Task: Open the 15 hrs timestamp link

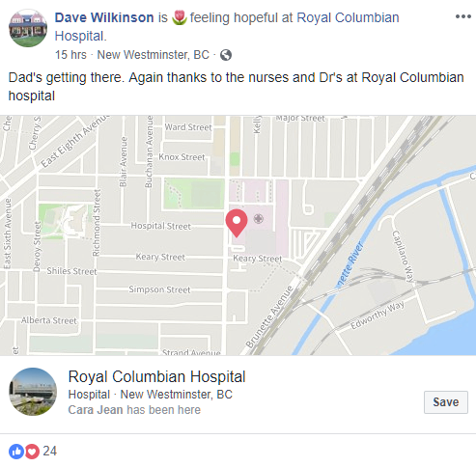Action: tap(70, 55)
